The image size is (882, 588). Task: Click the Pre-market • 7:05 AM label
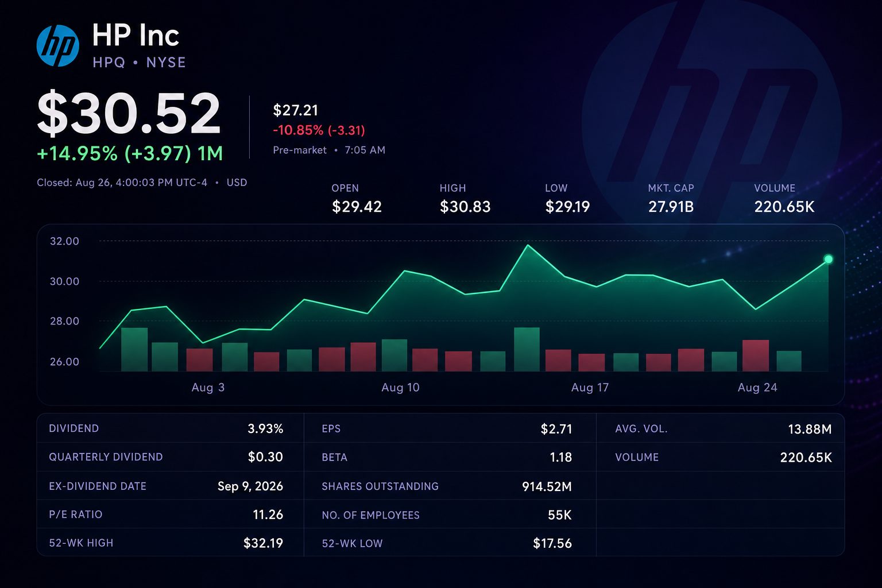[x=329, y=150]
